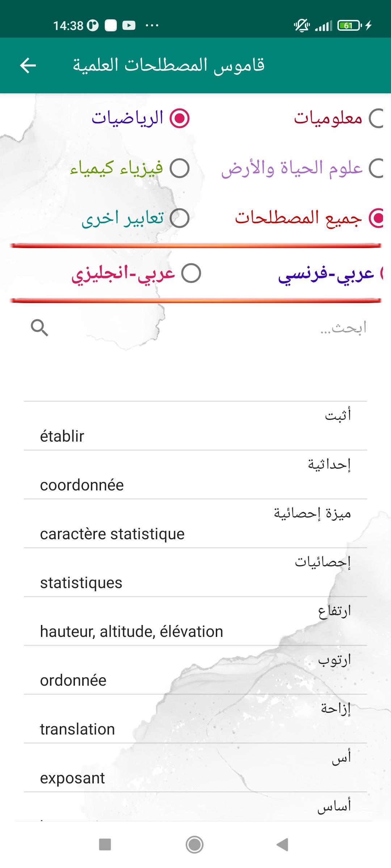Image resolution: width=391 pixels, height=868 pixels.
Task: Open the établir term entry
Action: [x=195, y=426]
